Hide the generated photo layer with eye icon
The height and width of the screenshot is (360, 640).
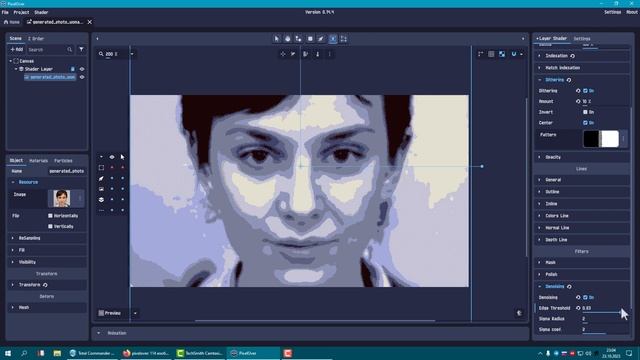pos(82,77)
